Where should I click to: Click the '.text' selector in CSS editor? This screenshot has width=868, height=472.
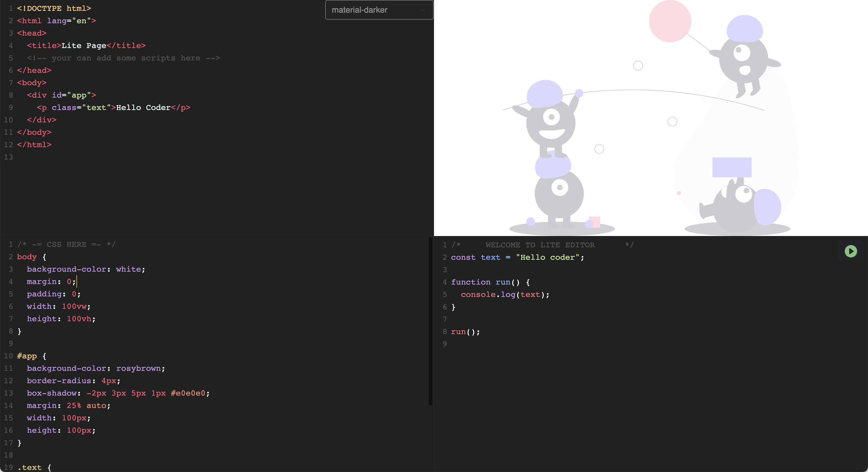point(30,467)
